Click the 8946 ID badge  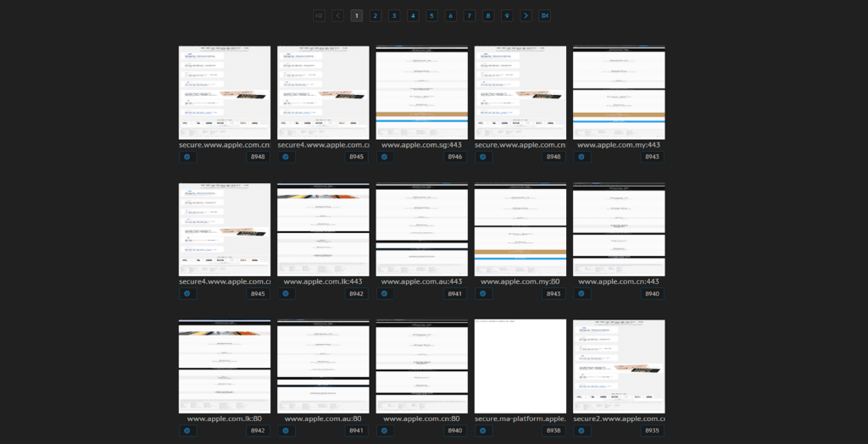click(455, 157)
